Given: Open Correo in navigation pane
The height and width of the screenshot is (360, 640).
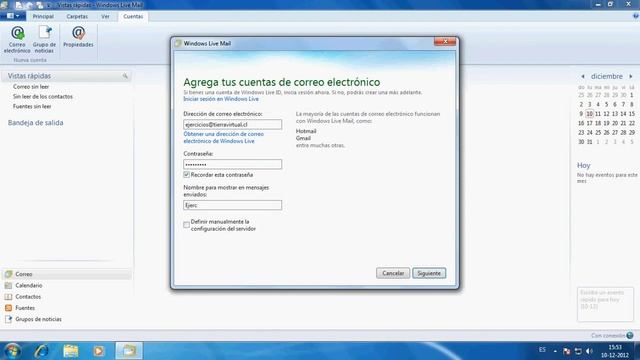Looking at the screenshot, I should 67,274.
